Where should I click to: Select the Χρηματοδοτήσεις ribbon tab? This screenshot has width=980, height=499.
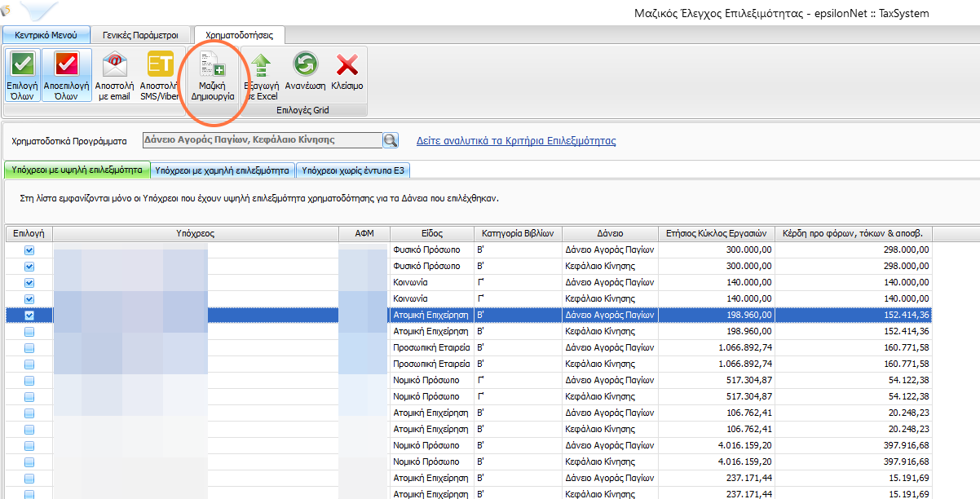239,35
